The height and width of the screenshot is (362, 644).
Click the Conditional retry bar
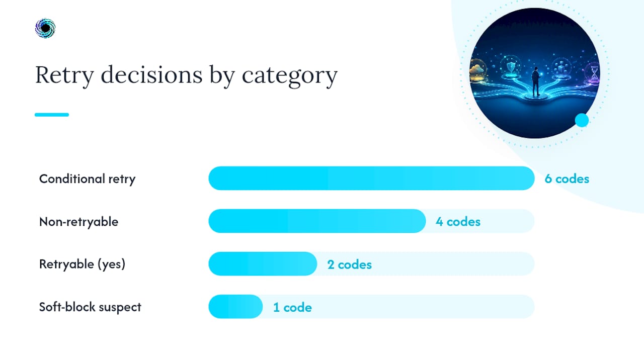pyautogui.click(x=371, y=178)
